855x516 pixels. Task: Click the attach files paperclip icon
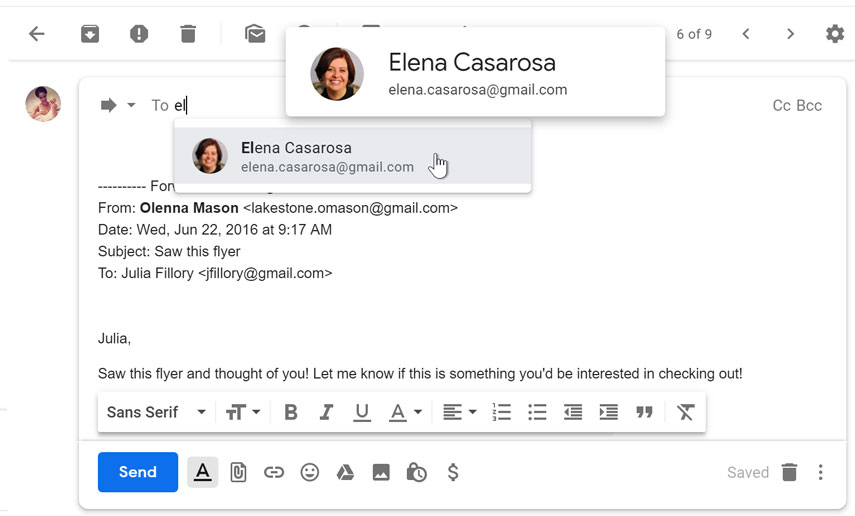click(238, 472)
